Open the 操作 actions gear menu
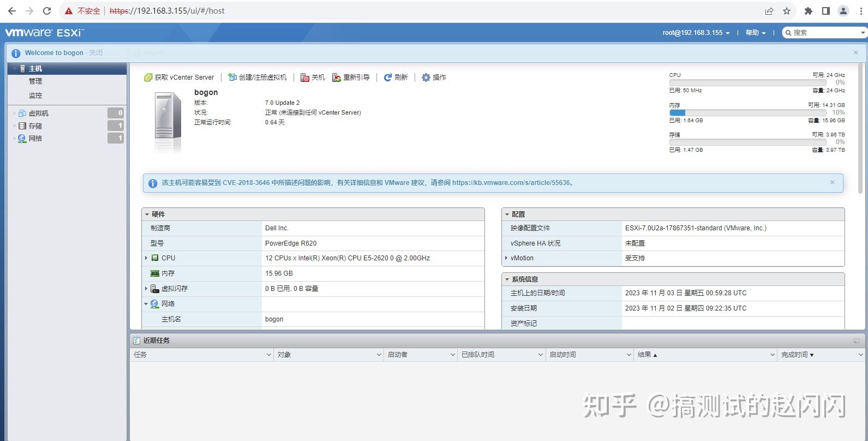Viewport: 868px width, 441px height. pos(434,78)
